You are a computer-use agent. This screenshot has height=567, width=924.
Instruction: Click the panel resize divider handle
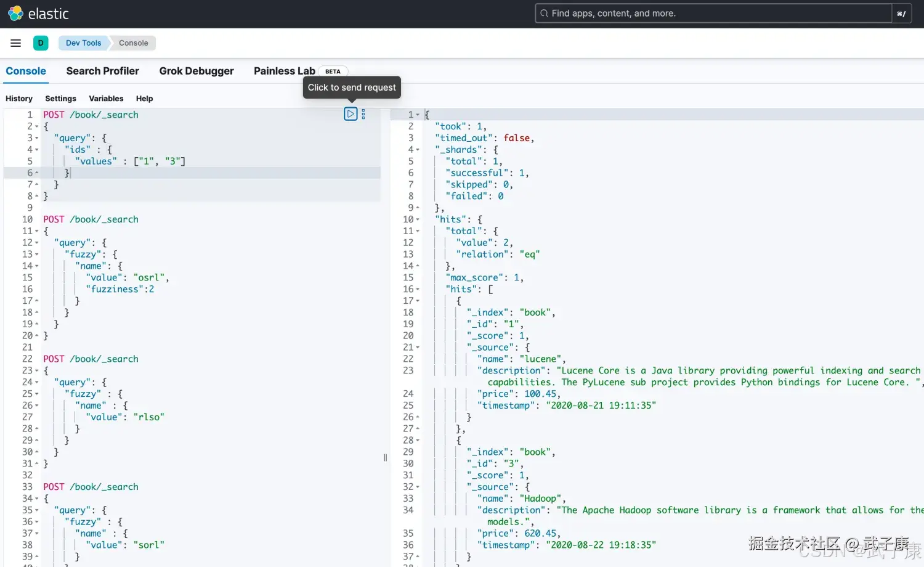386,457
